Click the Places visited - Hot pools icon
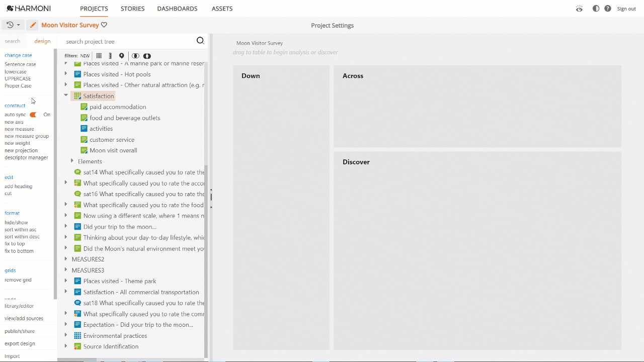 tap(77, 74)
